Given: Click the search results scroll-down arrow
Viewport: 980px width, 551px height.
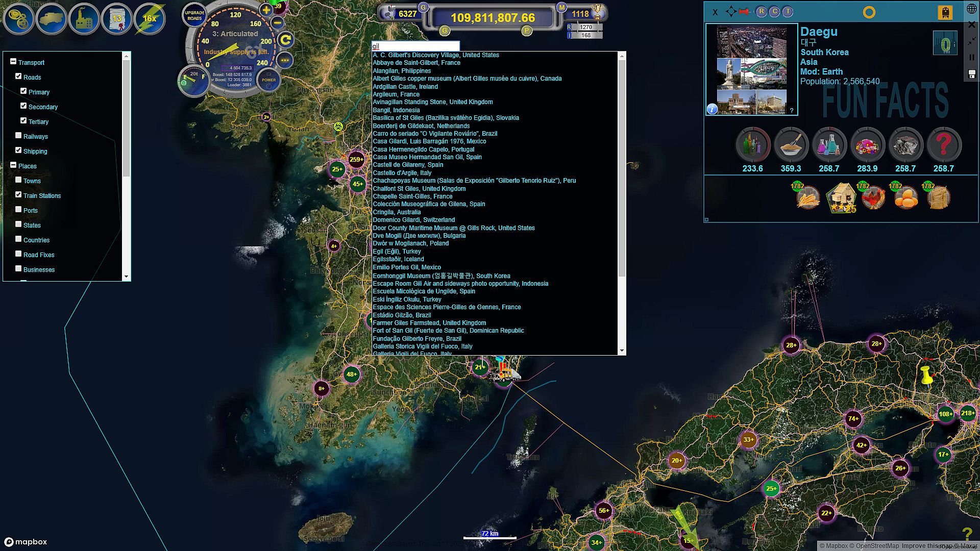Looking at the screenshot, I should 622,351.
